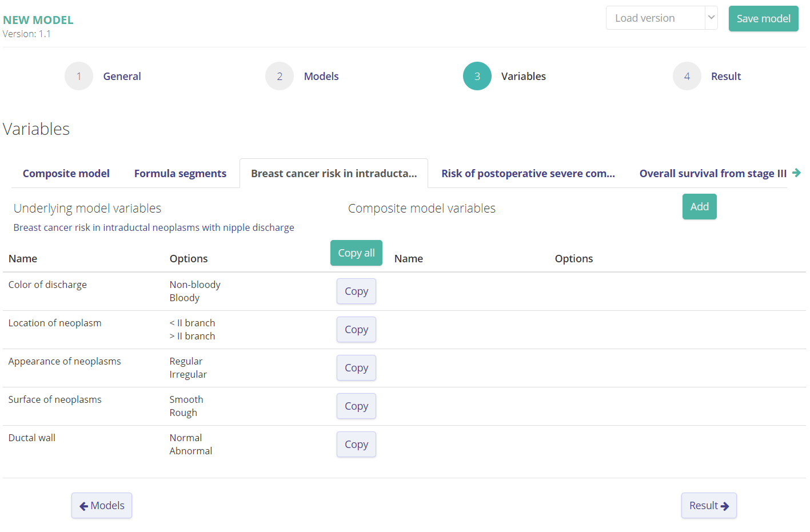Image resolution: width=810 pixels, height=532 pixels.
Task: Open the Formula segments tab
Action: [x=180, y=174]
